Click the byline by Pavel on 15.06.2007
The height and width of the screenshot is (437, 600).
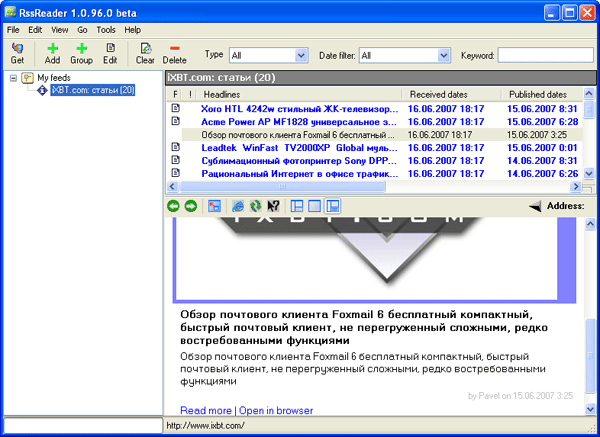[520, 396]
